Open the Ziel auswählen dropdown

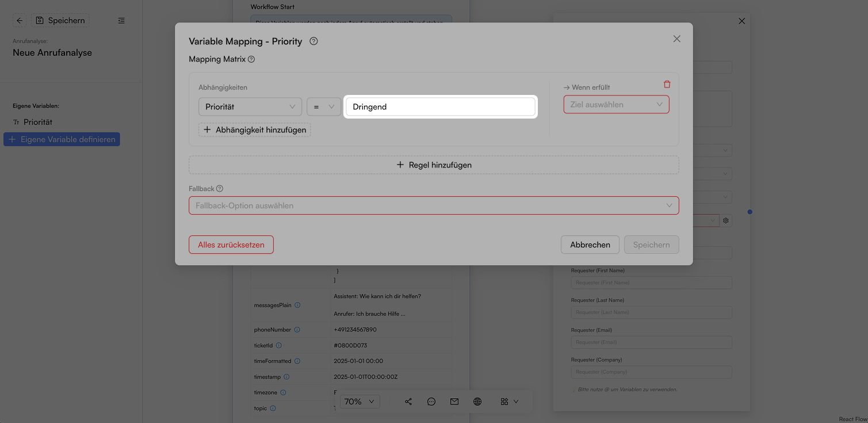[x=616, y=105]
